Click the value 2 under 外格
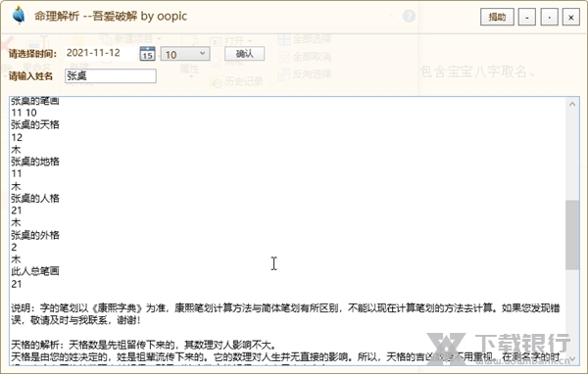The width and height of the screenshot is (588, 374). [x=14, y=248]
